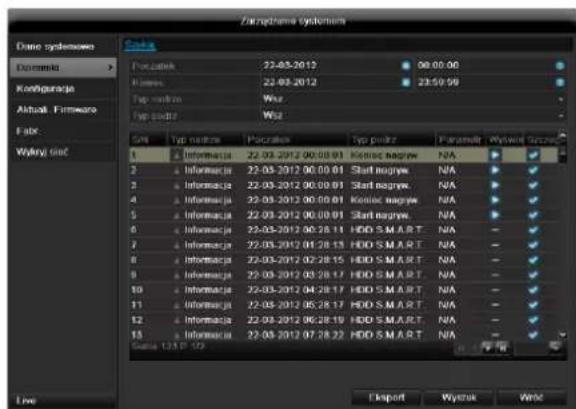This screenshot has width=576, height=409.
Task: Play recording for log row 1
Action: click(x=495, y=155)
